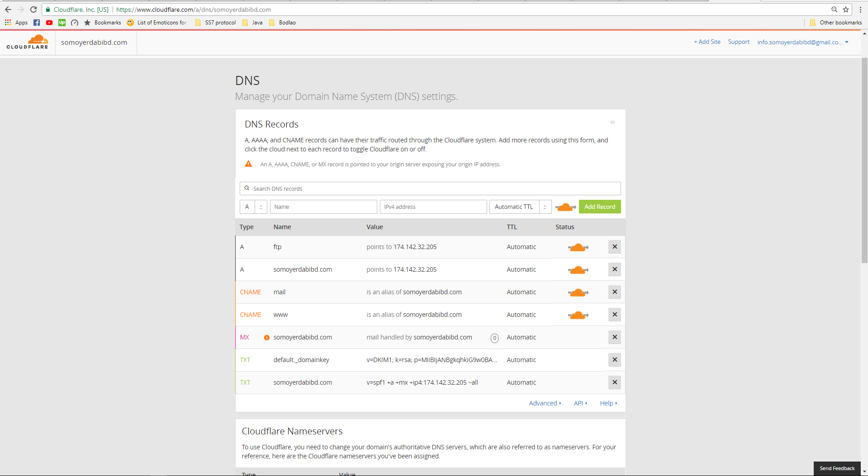
Task: Toggle Cloudflare proxy cloud in new record form
Action: pyautogui.click(x=565, y=207)
